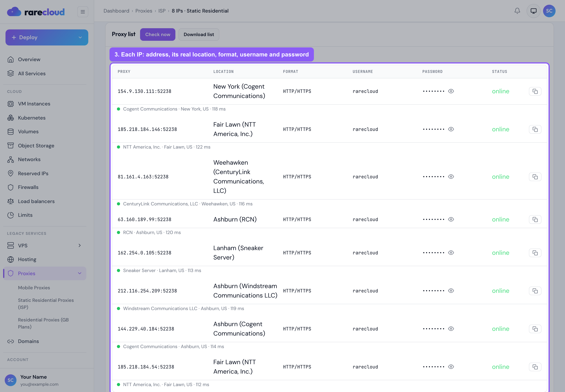Select proxy address 63.160.189.99:52238

pyautogui.click(x=144, y=220)
